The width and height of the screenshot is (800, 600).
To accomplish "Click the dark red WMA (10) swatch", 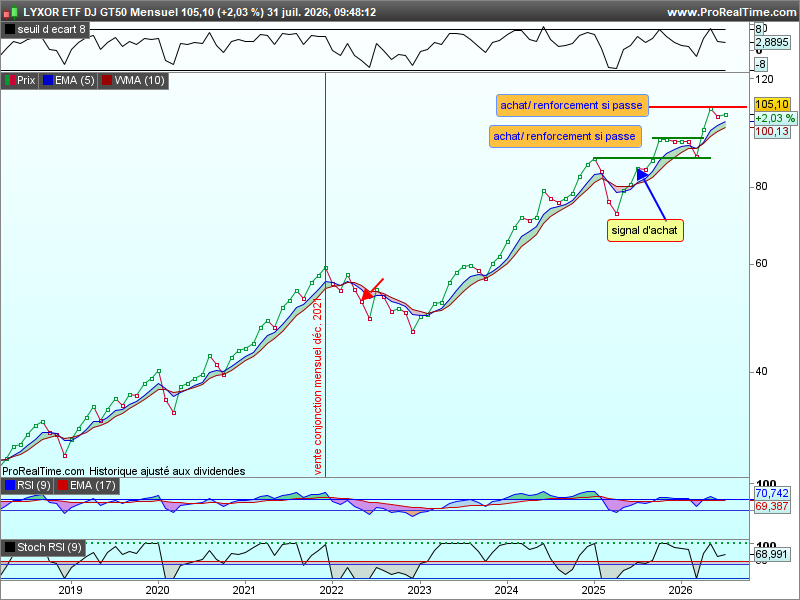I will [x=107, y=81].
